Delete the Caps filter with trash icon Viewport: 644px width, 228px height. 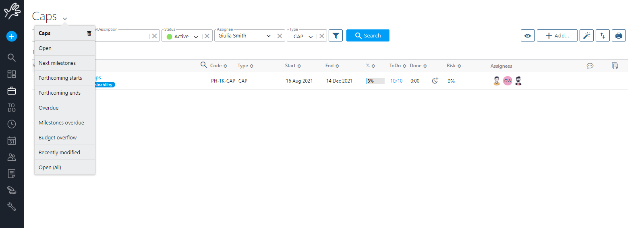pos(89,33)
